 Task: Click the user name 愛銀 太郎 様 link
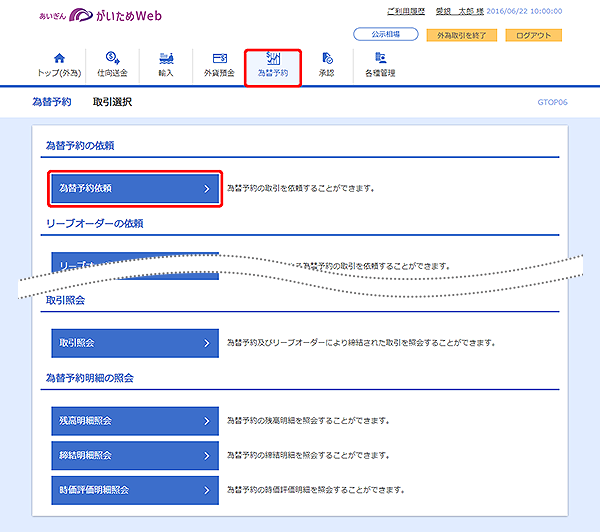coord(460,11)
